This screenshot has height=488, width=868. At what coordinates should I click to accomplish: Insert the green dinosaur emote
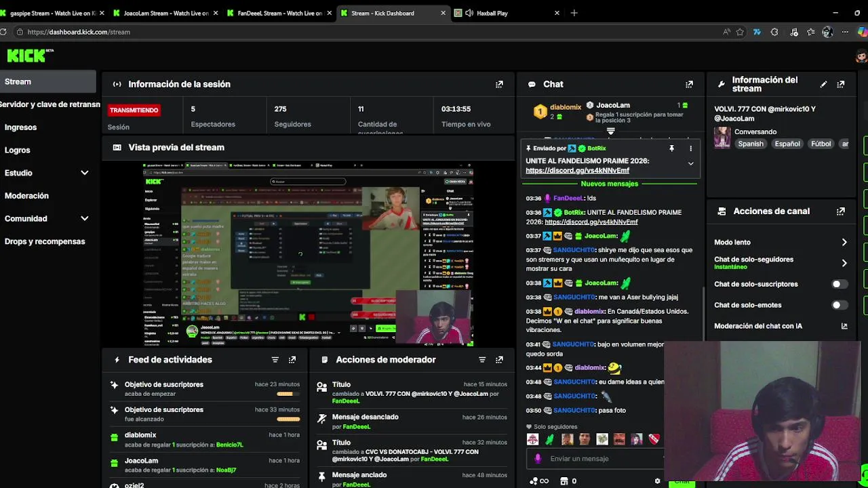[x=550, y=439]
